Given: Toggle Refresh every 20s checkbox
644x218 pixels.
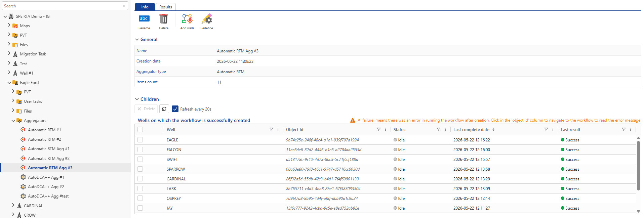Looking at the screenshot, I should (x=175, y=109).
